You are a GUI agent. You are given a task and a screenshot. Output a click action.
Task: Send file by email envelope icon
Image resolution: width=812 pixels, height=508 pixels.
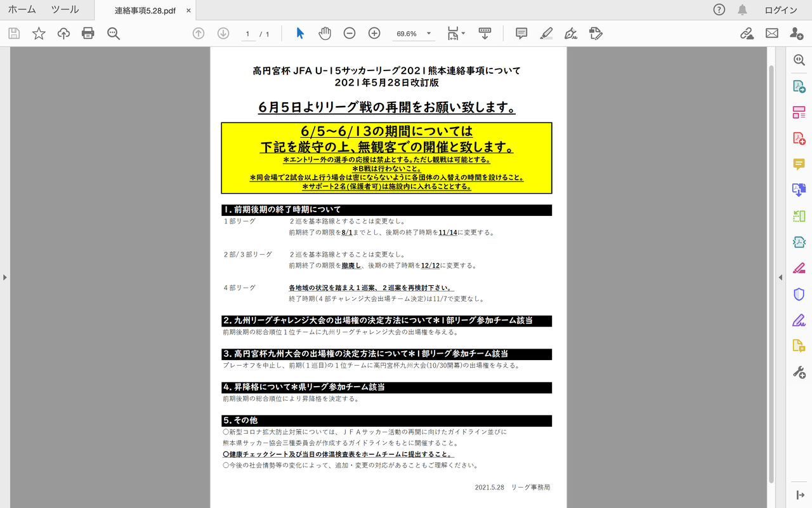(x=772, y=34)
